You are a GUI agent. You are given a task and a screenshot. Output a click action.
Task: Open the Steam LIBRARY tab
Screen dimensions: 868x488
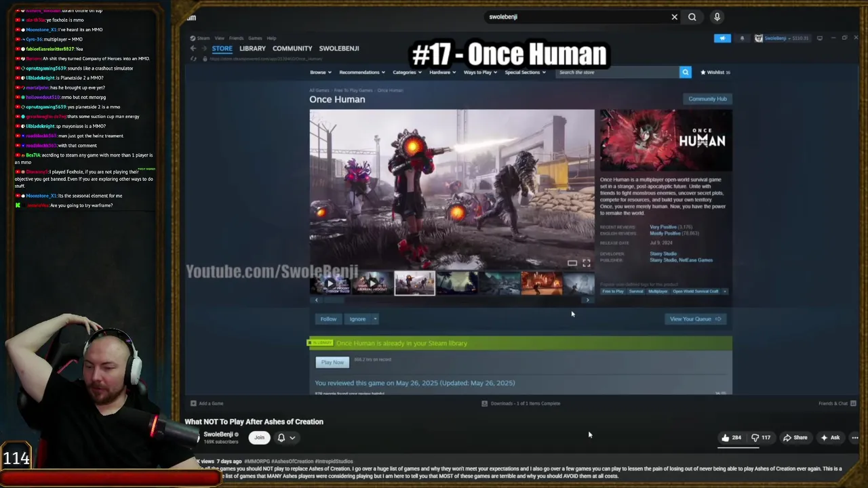[x=252, y=49]
